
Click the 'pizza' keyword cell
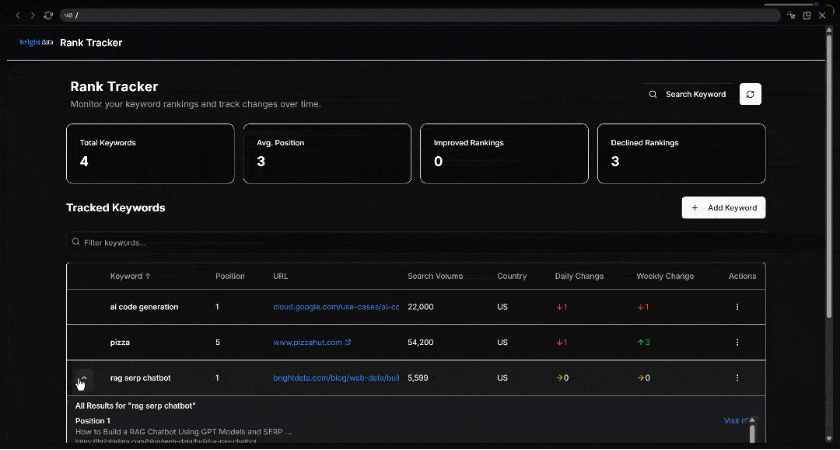[120, 342]
